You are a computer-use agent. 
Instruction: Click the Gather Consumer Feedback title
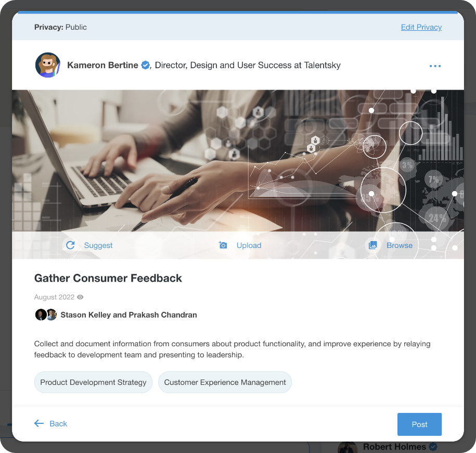(x=108, y=278)
